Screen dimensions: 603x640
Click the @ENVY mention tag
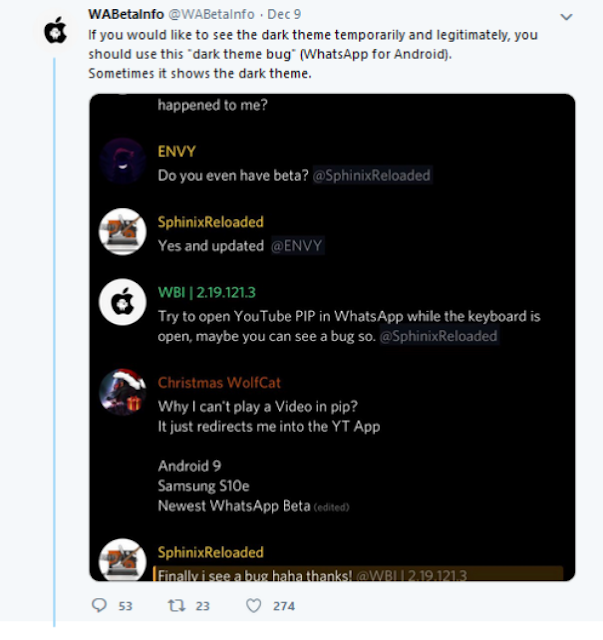click(297, 246)
